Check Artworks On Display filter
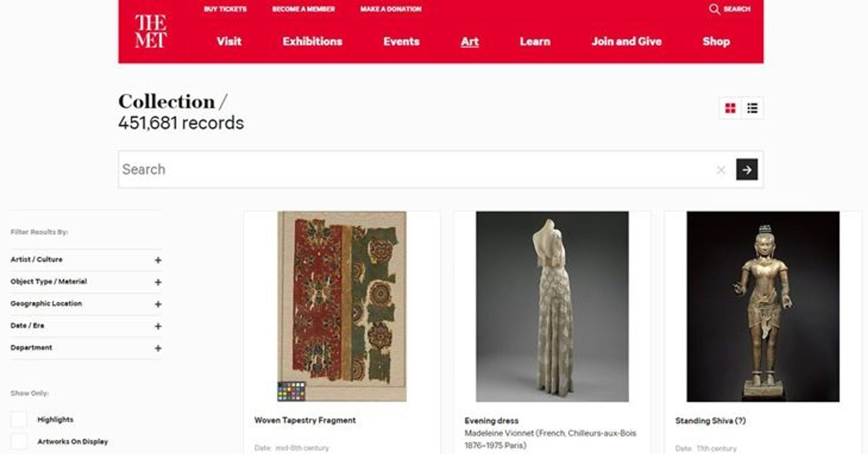The image size is (868, 454). (19, 442)
